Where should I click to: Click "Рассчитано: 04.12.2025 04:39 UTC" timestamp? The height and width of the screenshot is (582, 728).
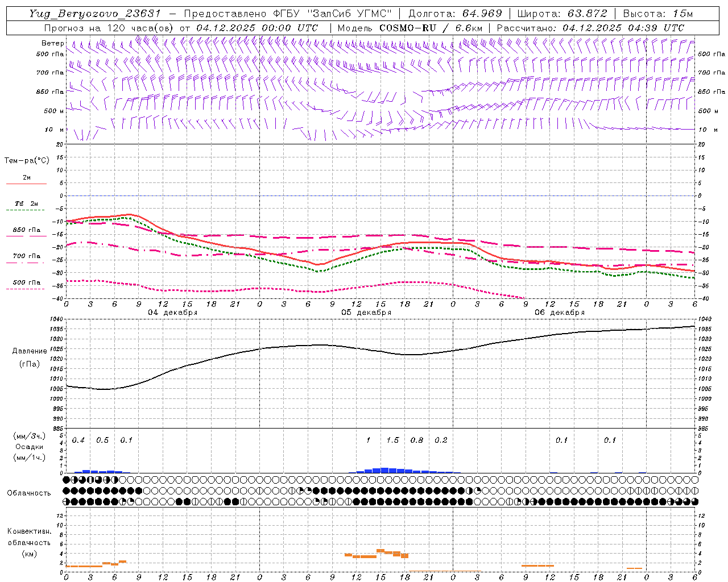[x=590, y=28]
